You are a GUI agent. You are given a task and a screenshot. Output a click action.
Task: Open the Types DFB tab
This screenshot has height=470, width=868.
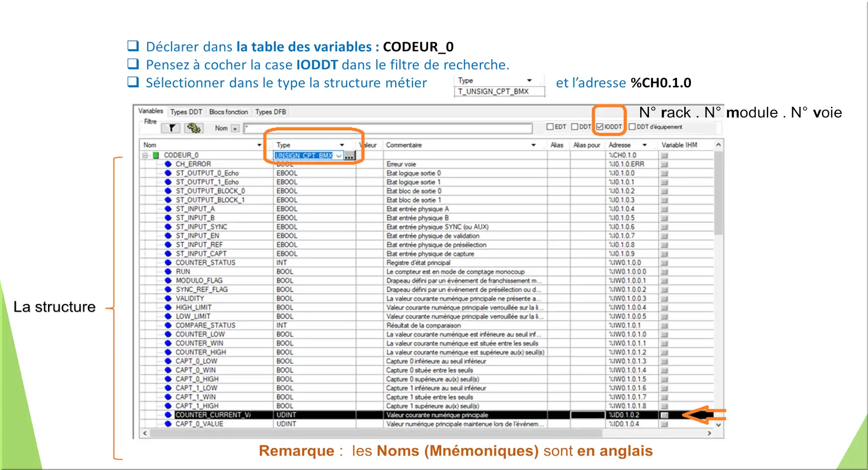pos(271,112)
